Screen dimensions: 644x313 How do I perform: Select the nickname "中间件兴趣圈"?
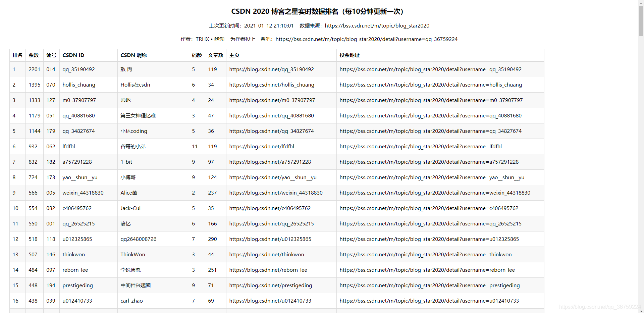click(x=136, y=285)
